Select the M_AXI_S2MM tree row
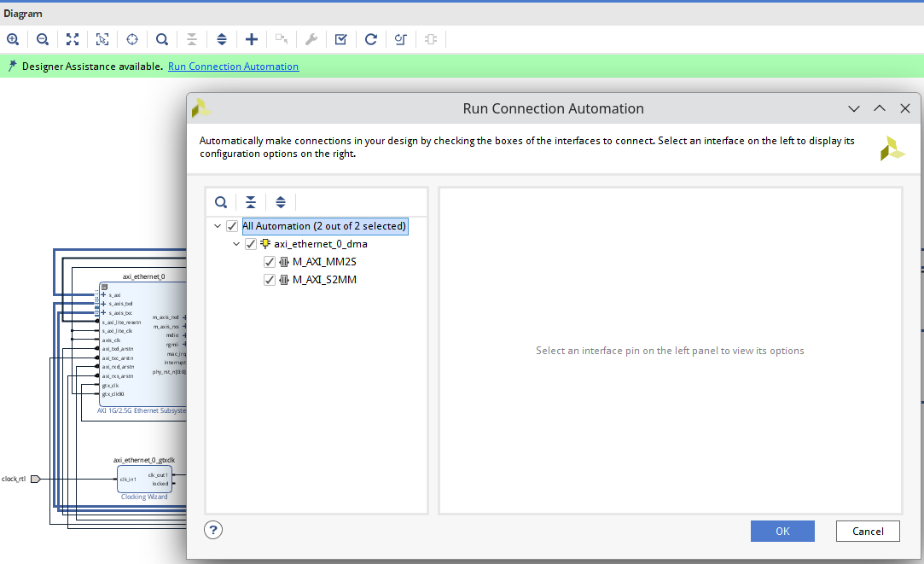The width and height of the screenshot is (924, 564). (324, 279)
